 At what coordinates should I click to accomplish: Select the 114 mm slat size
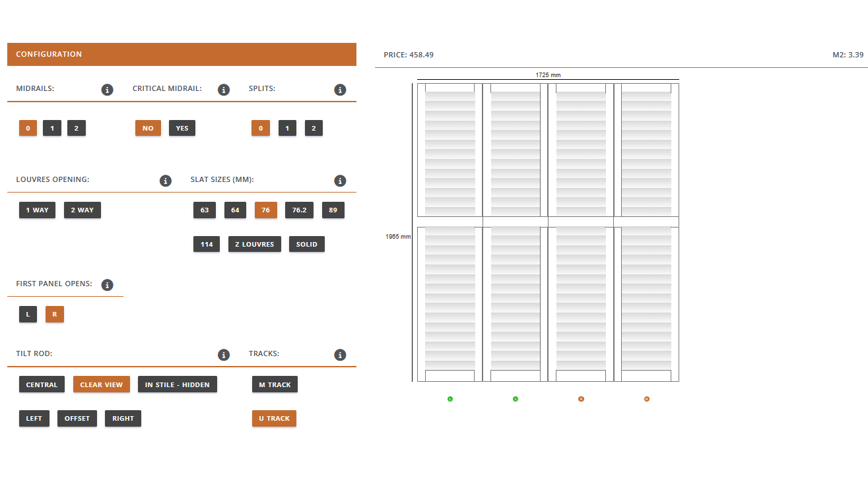pyautogui.click(x=207, y=244)
